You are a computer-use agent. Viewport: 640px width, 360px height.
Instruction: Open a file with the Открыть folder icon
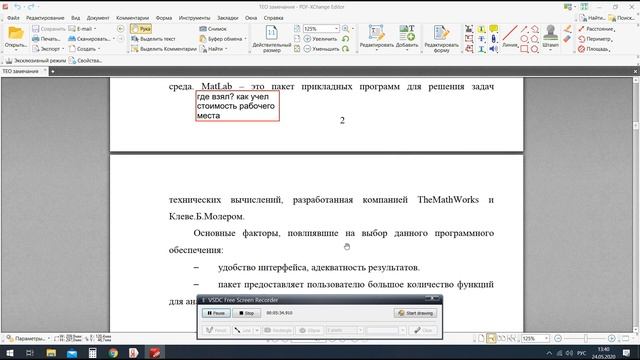pos(16,38)
